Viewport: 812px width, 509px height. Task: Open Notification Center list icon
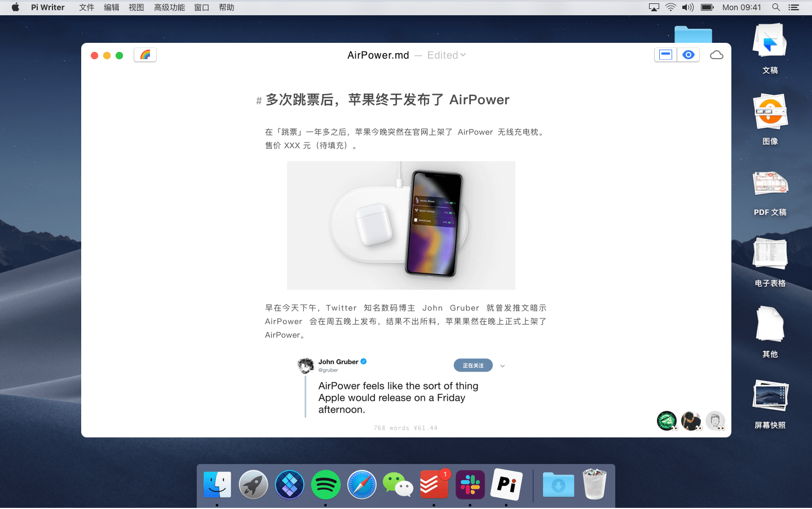pyautogui.click(x=794, y=7)
